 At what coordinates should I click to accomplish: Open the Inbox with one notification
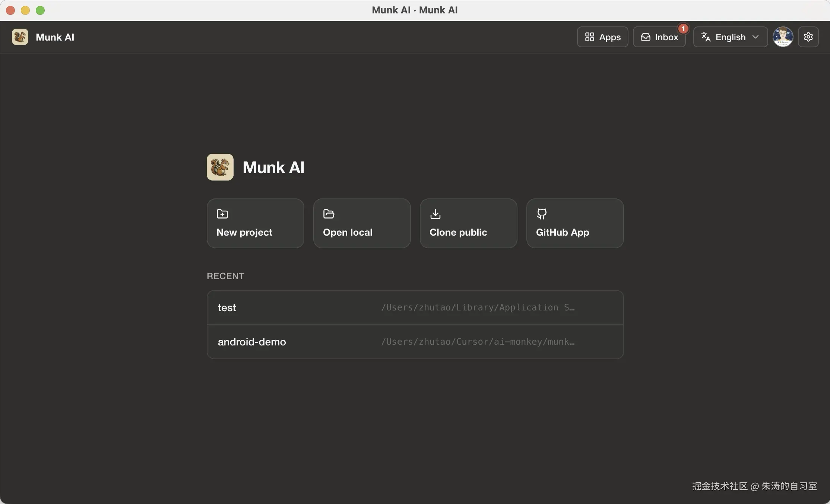tap(659, 37)
